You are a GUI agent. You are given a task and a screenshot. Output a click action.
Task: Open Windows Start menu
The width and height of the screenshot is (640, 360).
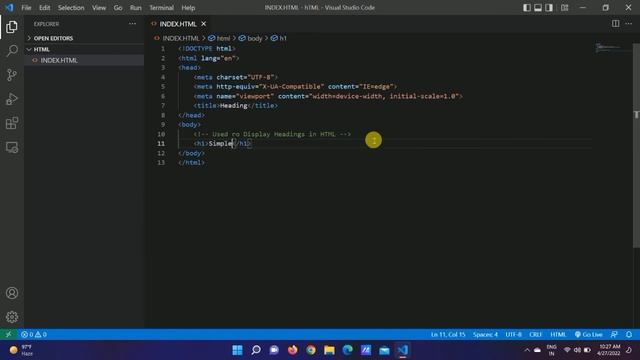tap(237, 350)
